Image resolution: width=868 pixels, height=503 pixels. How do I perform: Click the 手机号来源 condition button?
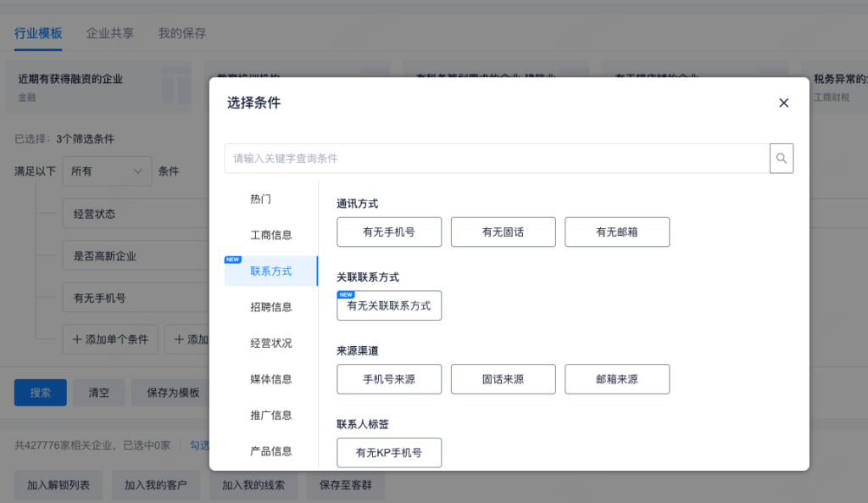(389, 379)
